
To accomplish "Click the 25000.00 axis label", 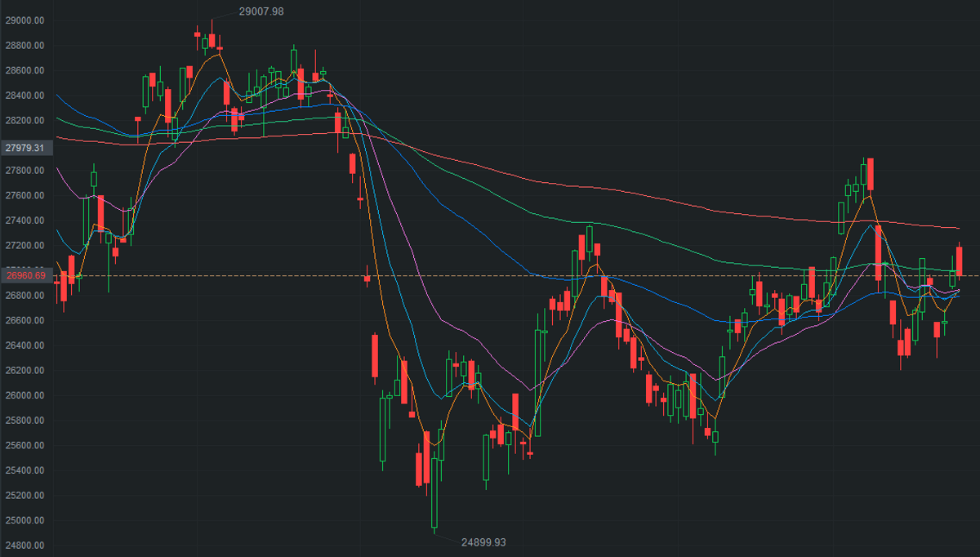I will (x=24, y=521).
